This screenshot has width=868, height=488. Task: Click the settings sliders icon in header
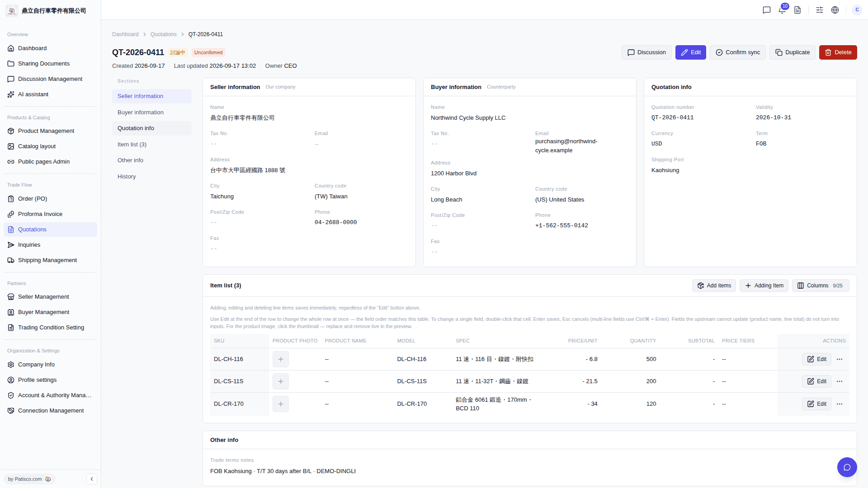(820, 10)
